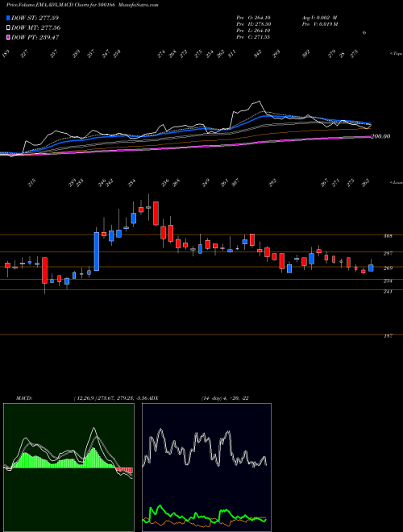
Task: Click the white DOW MT legend swatch
Action: coord(8,28)
